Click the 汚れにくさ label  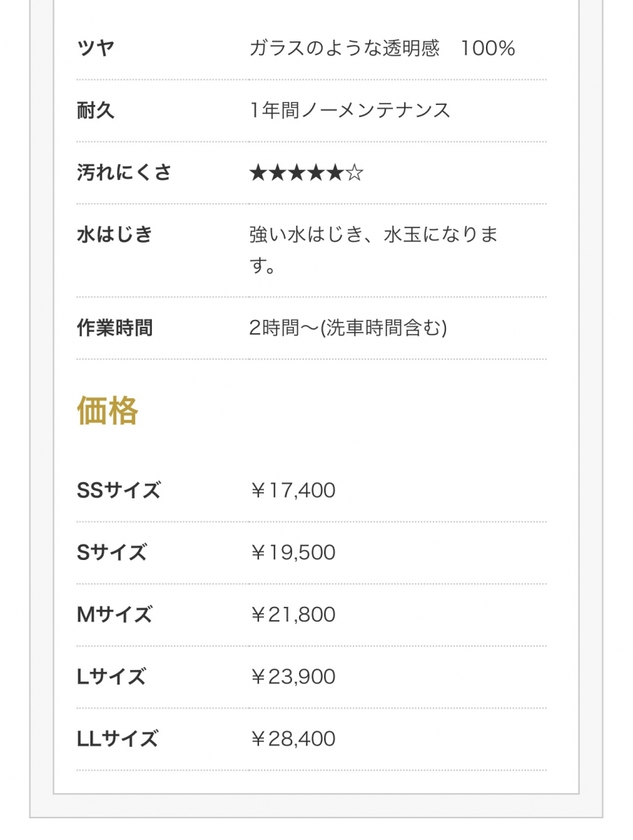click(124, 172)
